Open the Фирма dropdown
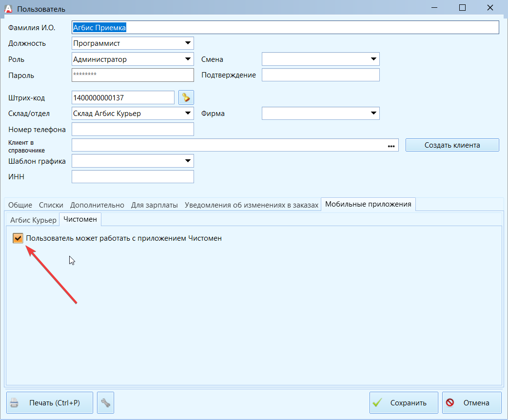 click(373, 114)
